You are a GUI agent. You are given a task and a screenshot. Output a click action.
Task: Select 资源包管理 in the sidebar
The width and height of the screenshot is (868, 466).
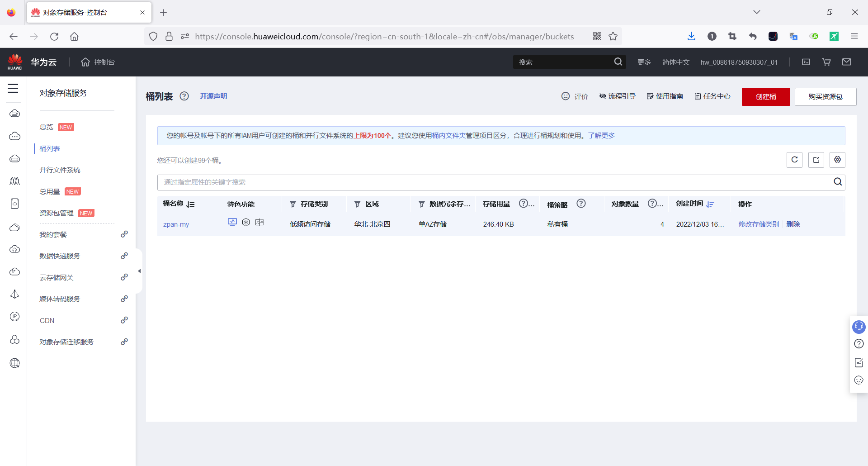coord(57,213)
